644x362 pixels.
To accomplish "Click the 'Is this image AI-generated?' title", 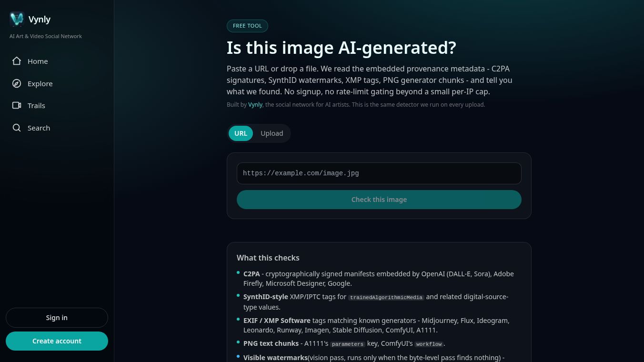I will tap(342, 48).
